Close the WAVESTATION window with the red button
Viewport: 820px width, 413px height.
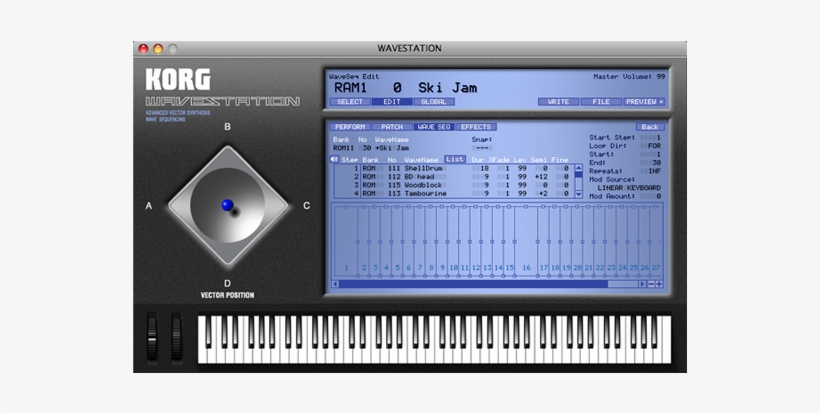click(x=143, y=49)
